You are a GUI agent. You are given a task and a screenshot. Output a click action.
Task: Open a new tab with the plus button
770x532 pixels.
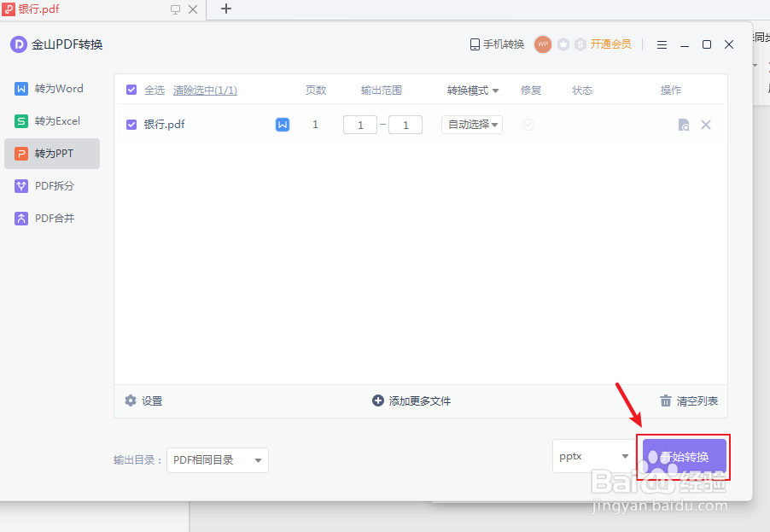[x=226, y=9]
